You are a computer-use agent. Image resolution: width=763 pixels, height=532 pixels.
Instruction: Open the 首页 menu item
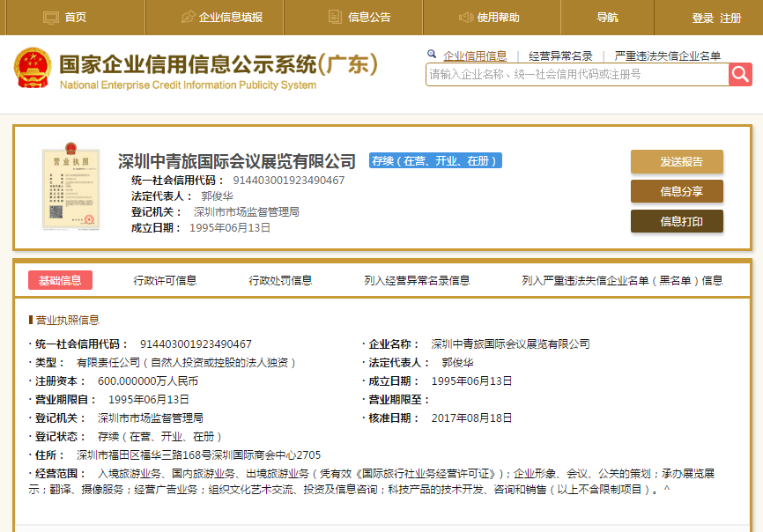tap(76, 18)
